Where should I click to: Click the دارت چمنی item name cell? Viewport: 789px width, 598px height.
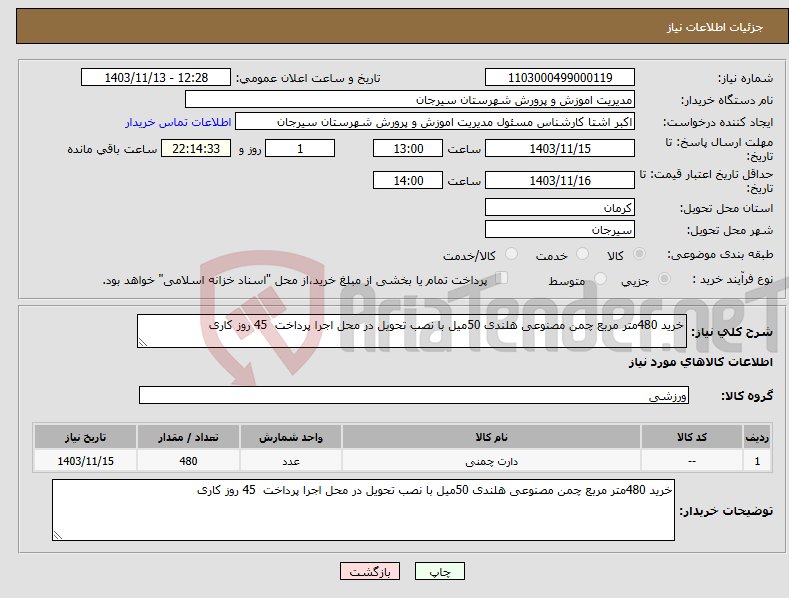[x=491, y=461]
